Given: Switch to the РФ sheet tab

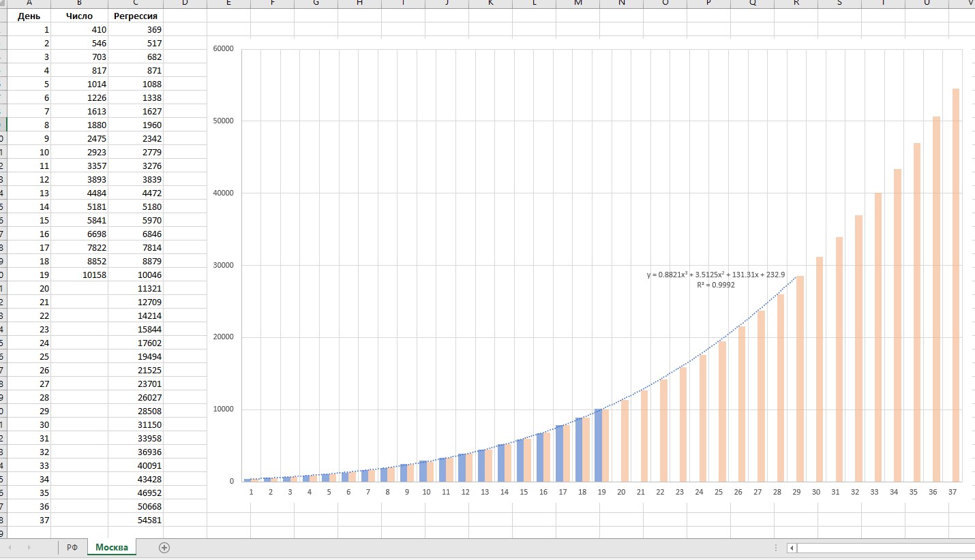Looking at the screenshot, I should [x=72, y=548].
